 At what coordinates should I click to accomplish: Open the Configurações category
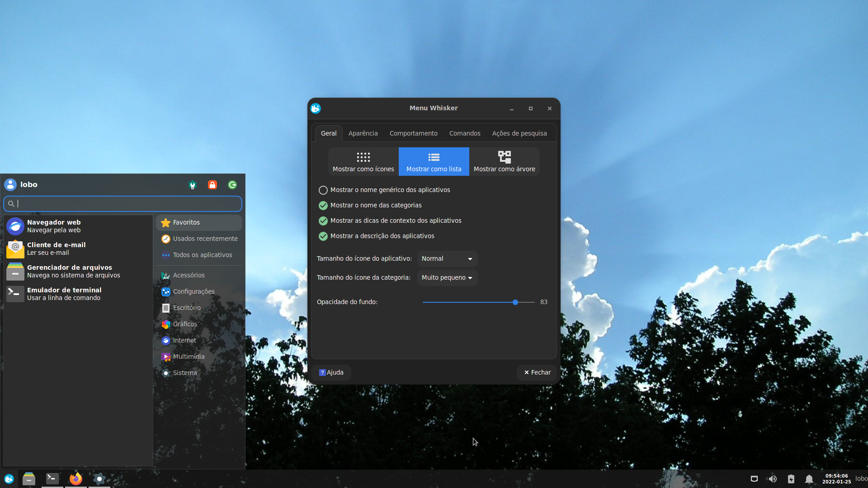pos(193,291)
